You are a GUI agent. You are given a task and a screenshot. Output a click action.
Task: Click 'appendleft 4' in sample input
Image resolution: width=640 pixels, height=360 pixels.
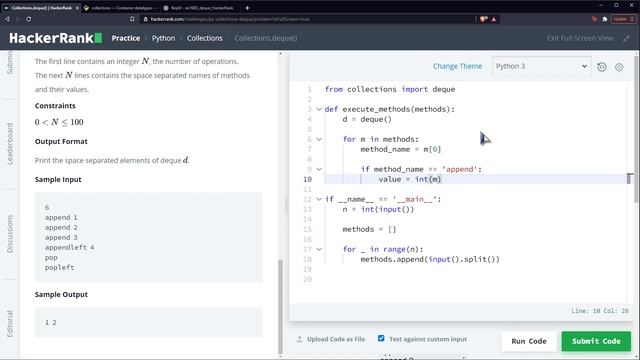(x=69, y=247)
